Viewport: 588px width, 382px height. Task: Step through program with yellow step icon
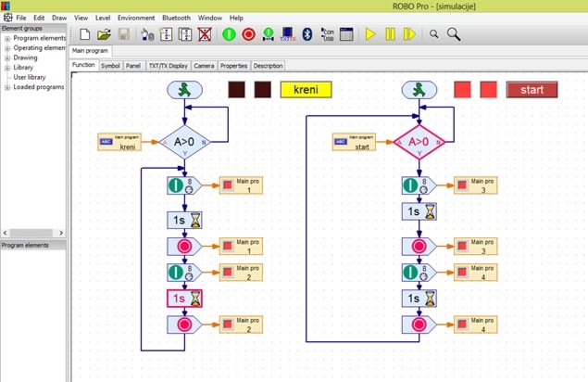point(409,34)
